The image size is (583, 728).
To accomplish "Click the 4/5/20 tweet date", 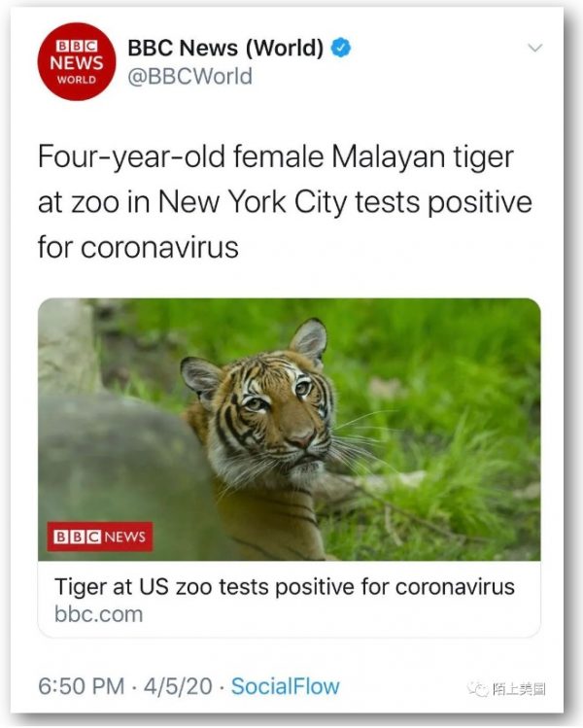I will click(x=178, y=686).
